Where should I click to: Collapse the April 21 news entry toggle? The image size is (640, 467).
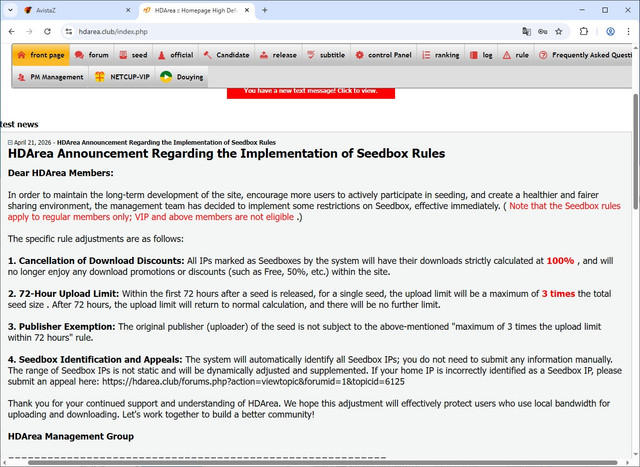tap(10, 142)
